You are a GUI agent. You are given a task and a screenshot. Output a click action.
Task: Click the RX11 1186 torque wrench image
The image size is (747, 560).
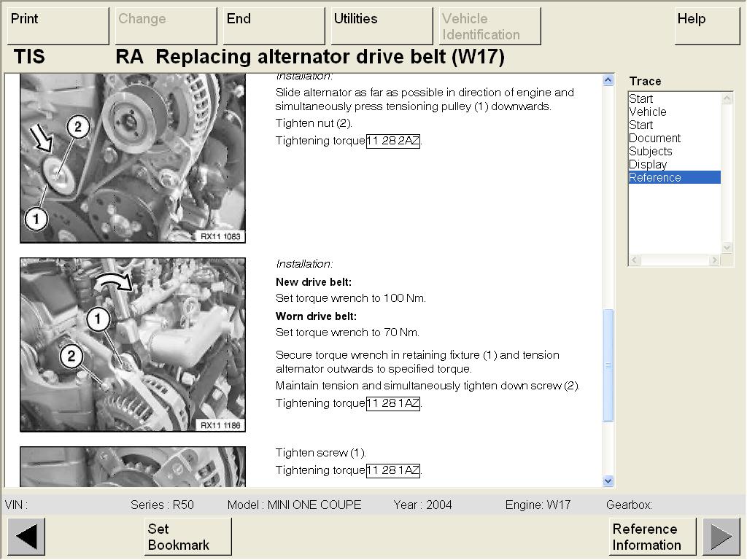coord(133,344)
